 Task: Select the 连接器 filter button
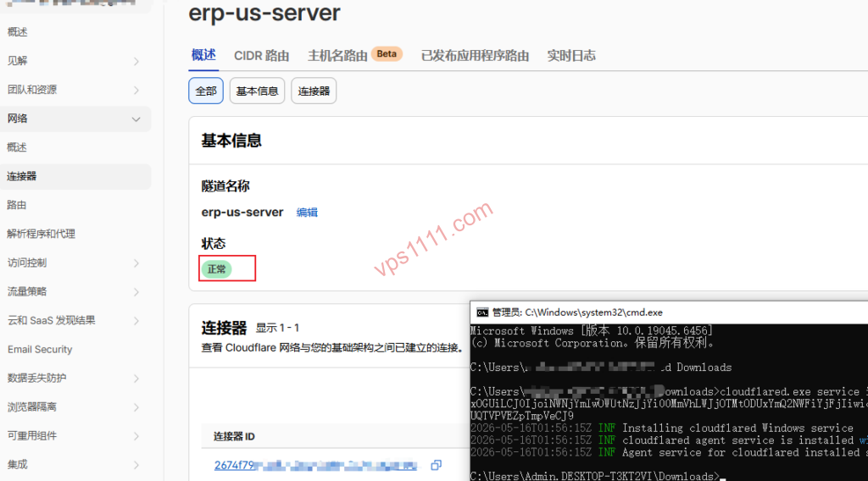point(314,91)
